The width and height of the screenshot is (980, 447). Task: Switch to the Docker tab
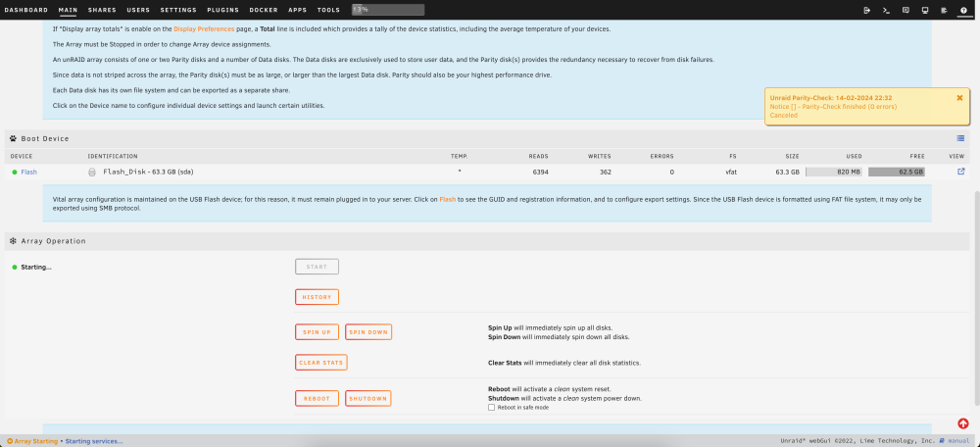pyautogui.click(x=264, y=10)
